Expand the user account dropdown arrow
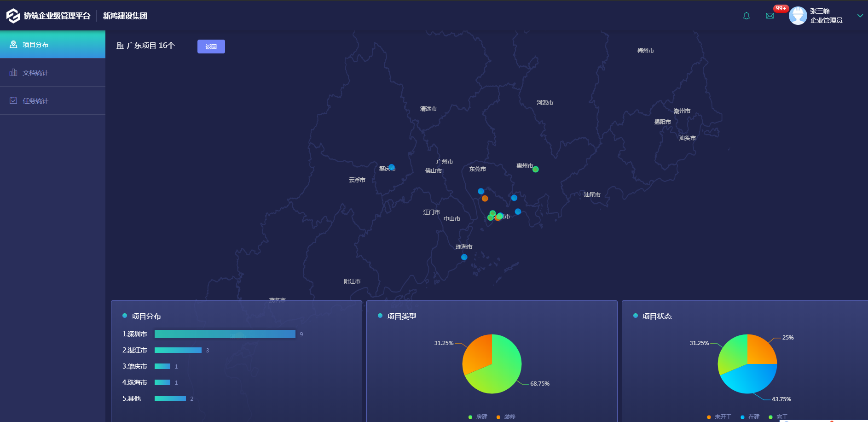Viewport: 868px width, 422px height. [860, 16]
